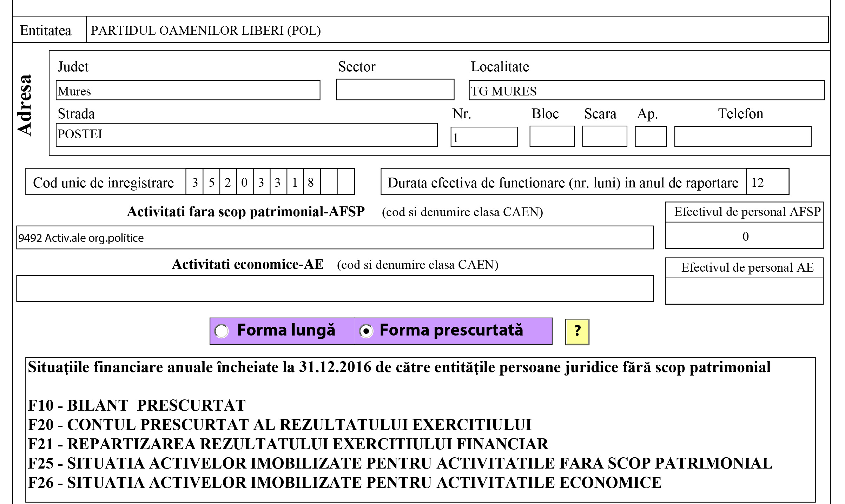
Task: Select the Forma lungă radio button
Action: (x=222, y=331)
